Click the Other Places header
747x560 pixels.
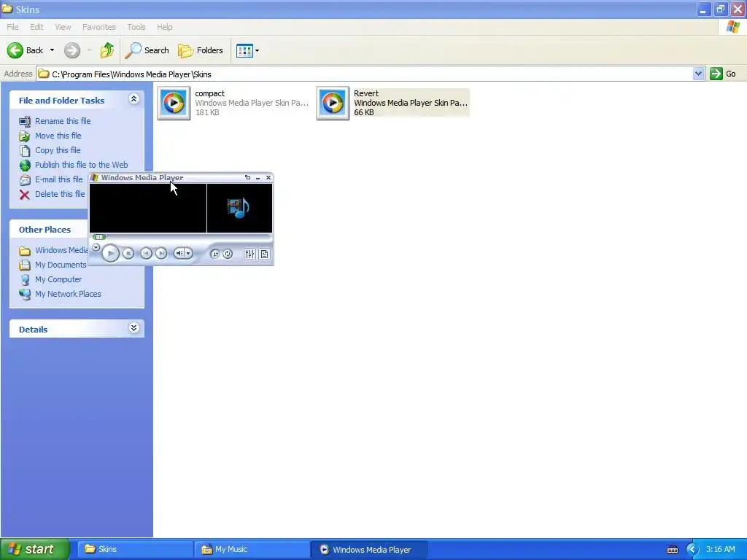44,230
